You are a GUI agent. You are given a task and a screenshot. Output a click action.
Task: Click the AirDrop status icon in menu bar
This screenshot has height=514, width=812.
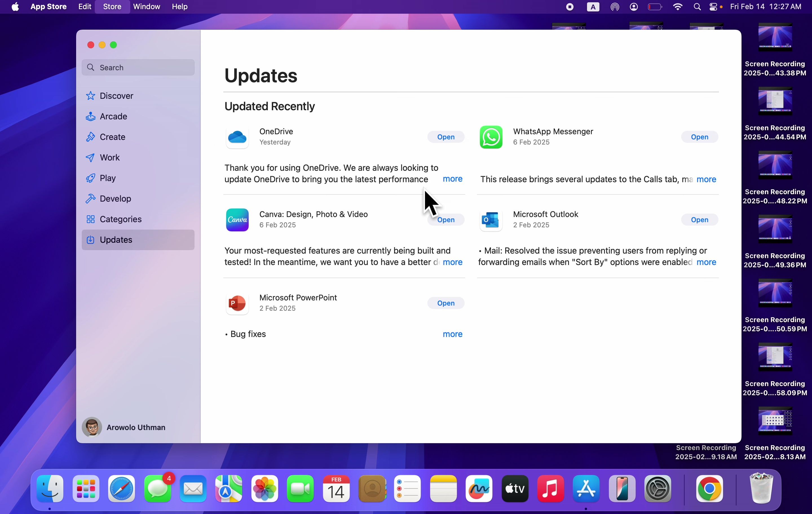pos(615,7)
